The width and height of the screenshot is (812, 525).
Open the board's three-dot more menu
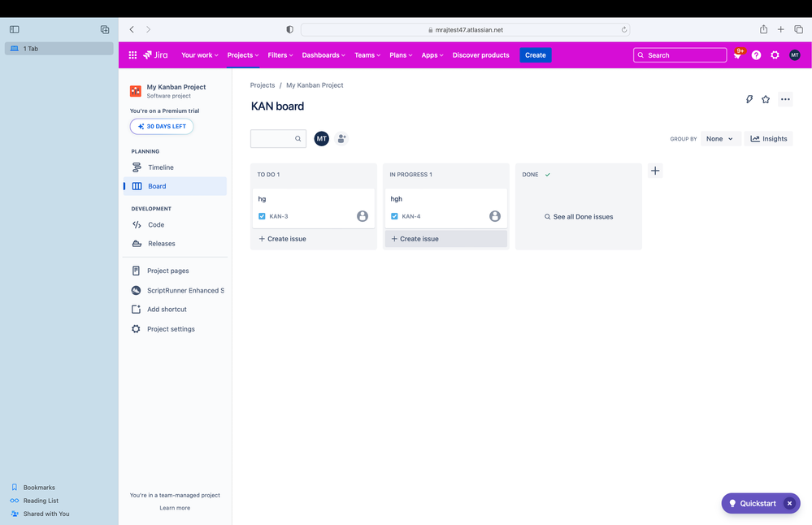(785, 99)
